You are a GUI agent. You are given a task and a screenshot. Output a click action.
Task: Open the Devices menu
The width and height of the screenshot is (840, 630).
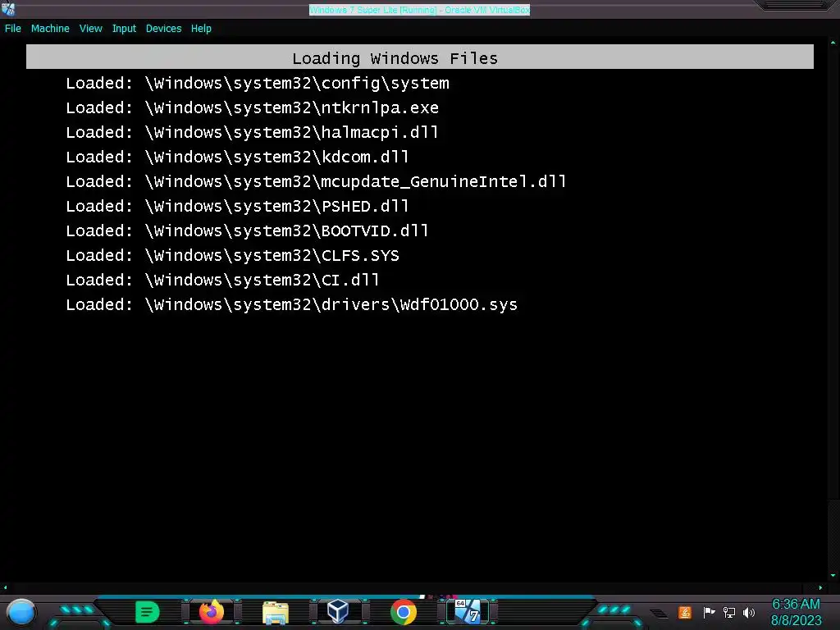coord(163,29)
